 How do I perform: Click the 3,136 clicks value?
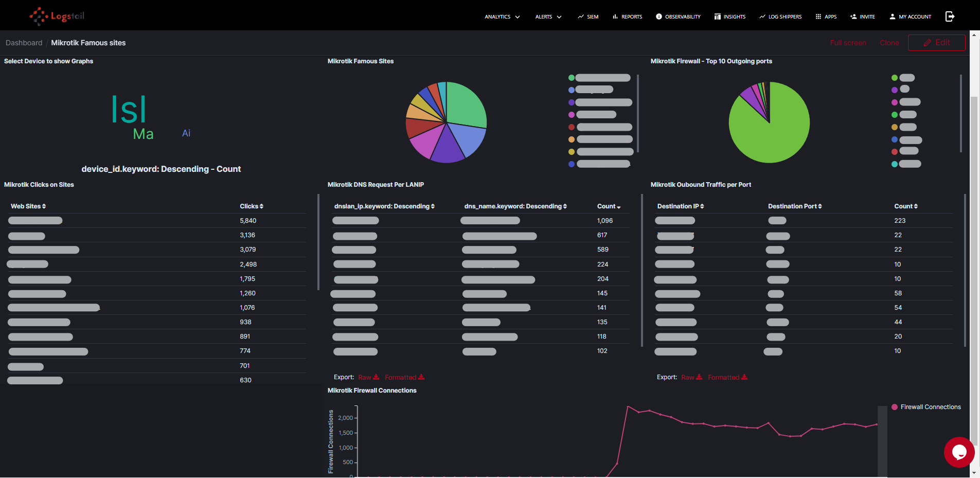(x=247, y=235)
